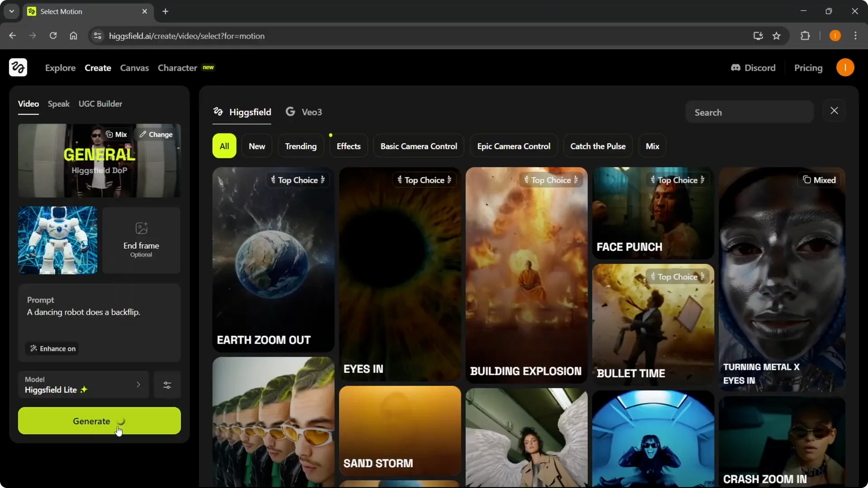Open the Pricing page
868x488 pixels.
(x=809, y=67)
